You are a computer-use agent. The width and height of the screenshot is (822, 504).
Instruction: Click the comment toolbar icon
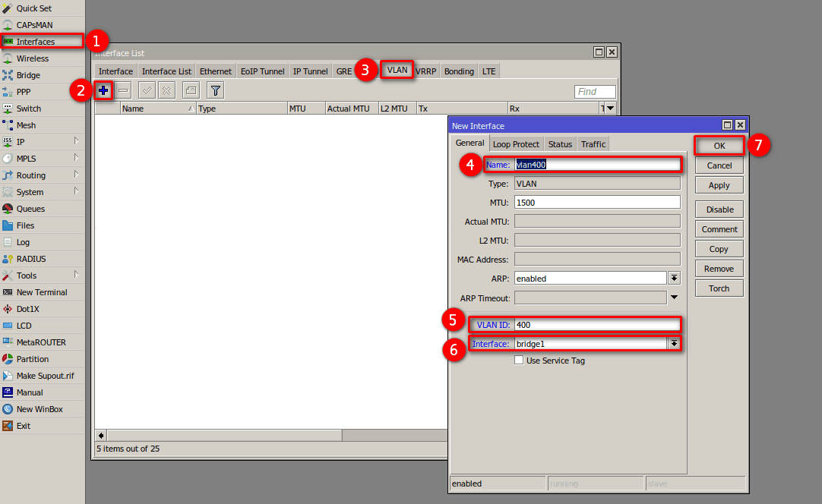tap(191, 91)
